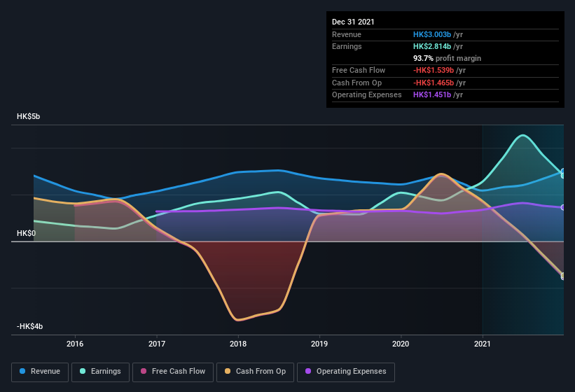The height and width of the screenshot is (392, 575).
Task: Toggle the Free Cash Flow legend button
Action: click(x=173, y=372)
